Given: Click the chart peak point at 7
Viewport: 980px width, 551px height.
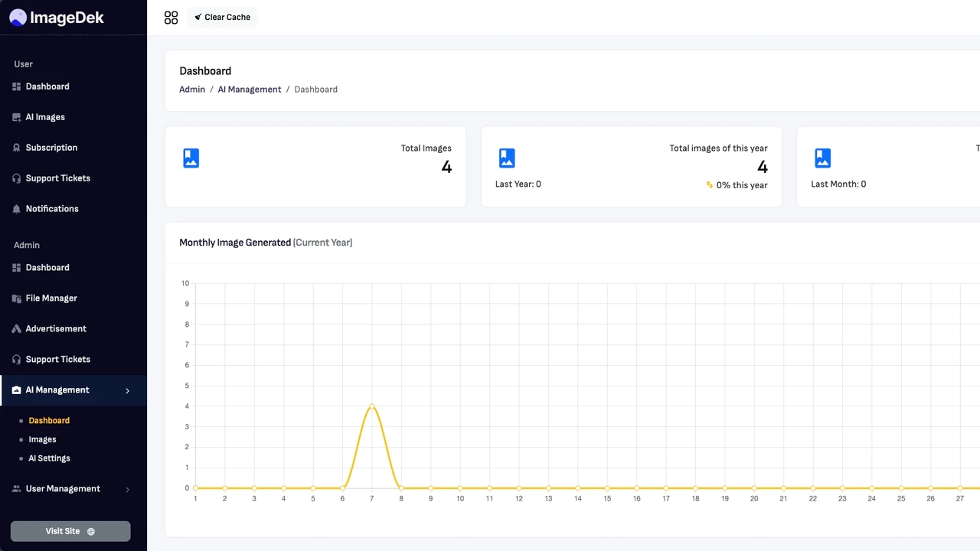Looking at the screenshot, I should click(x=372, y=406).
